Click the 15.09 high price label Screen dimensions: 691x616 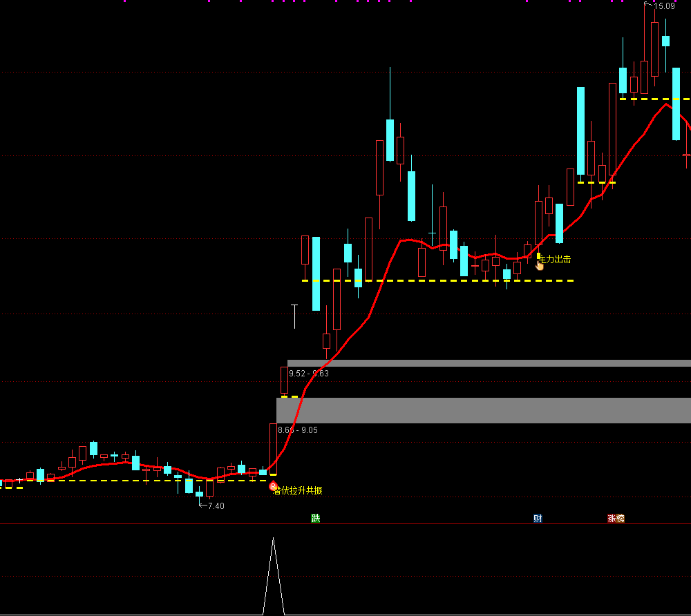(663, 6)
